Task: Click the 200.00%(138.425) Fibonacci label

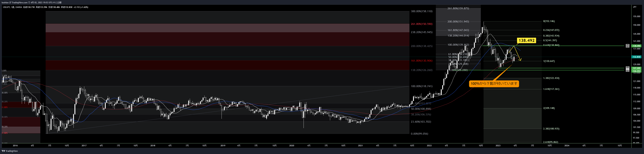Action: tap(421, 46)
